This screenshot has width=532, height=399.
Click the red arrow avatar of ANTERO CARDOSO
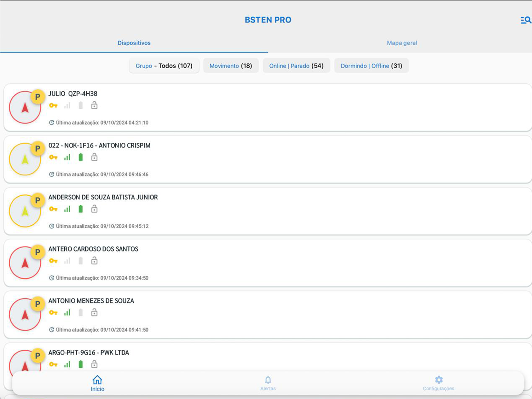[25, 263]
